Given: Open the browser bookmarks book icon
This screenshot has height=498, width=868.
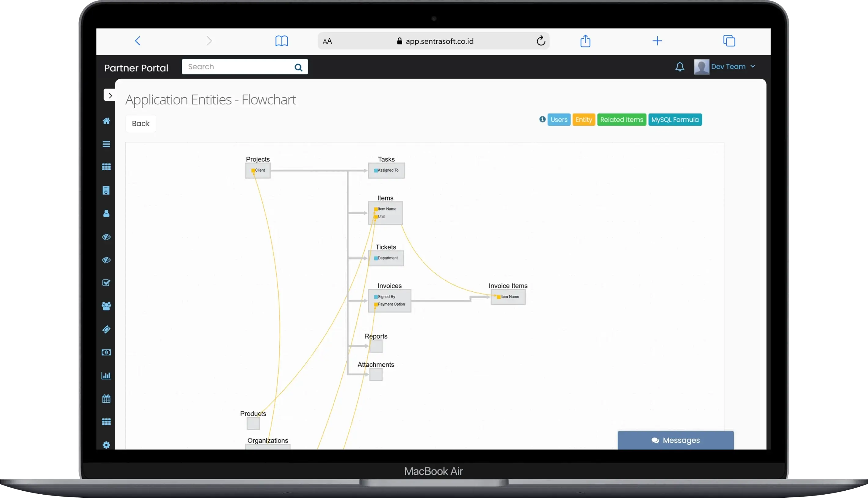Looking at the screenshot, I should coord(282,41).
